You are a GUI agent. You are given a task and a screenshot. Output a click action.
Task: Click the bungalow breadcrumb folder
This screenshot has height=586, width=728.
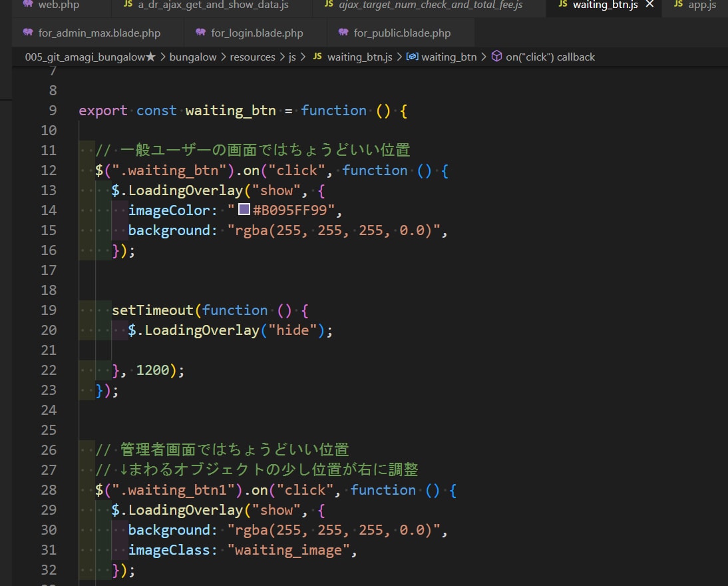coord(193,57)
